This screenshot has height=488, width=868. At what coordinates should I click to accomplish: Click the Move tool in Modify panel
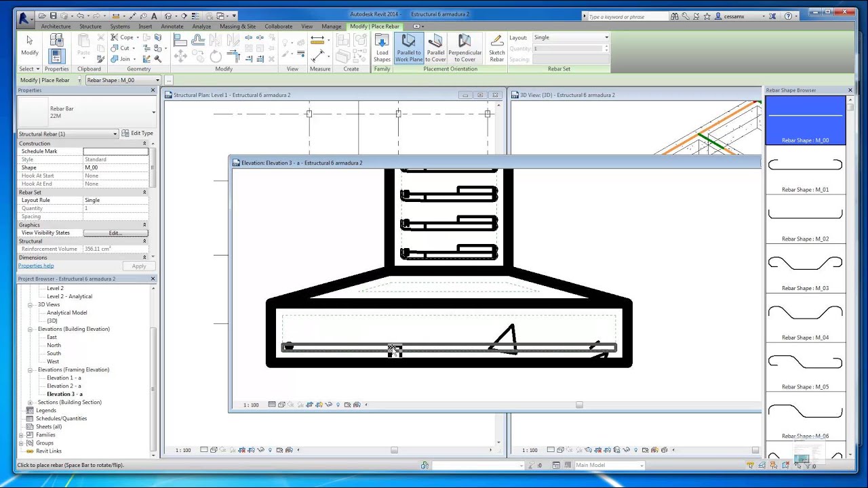point(180,57)
